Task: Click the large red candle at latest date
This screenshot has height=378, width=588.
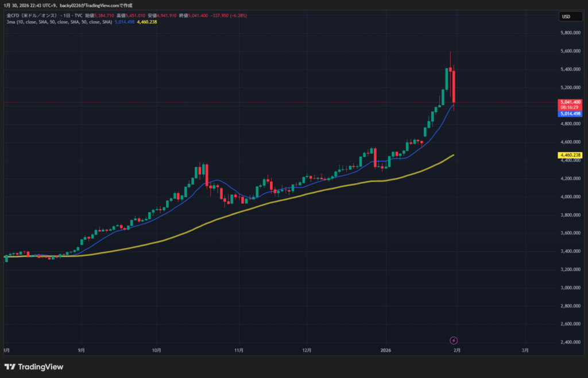Action: pos(454,86)
